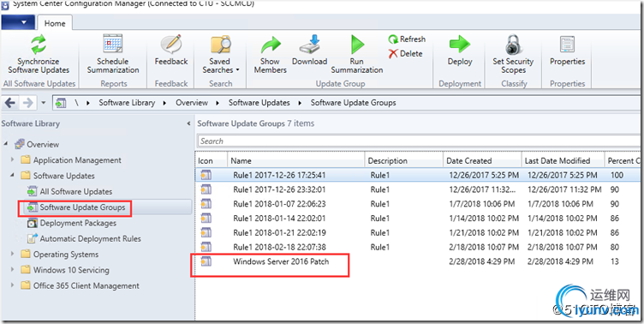The height and width of the screenshot is (324, 644).
Task: Sort by the Description column header
Action: pyautogui.click(x=403, y=161)
